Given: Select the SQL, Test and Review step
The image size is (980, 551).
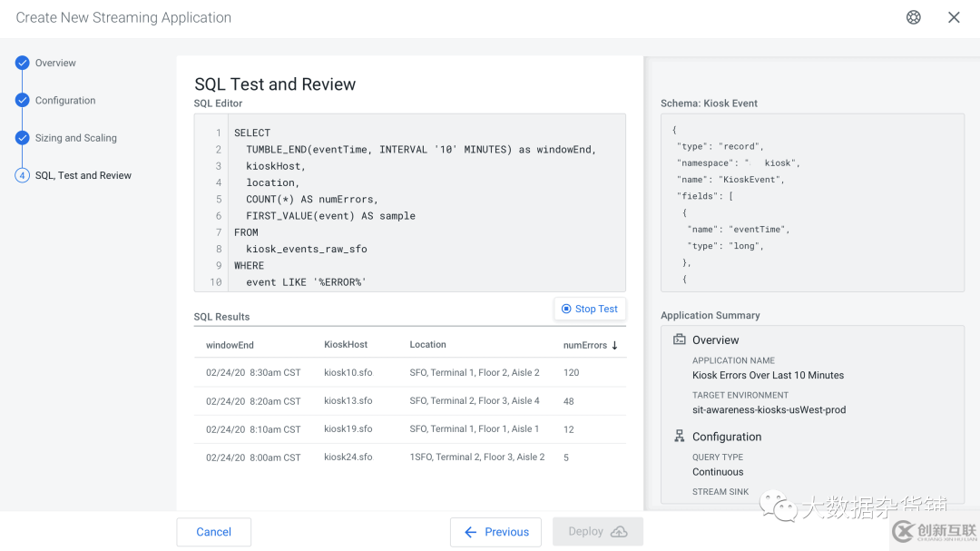Looking at the screenshot, I should pyautogui.click(x=83, y=175).
